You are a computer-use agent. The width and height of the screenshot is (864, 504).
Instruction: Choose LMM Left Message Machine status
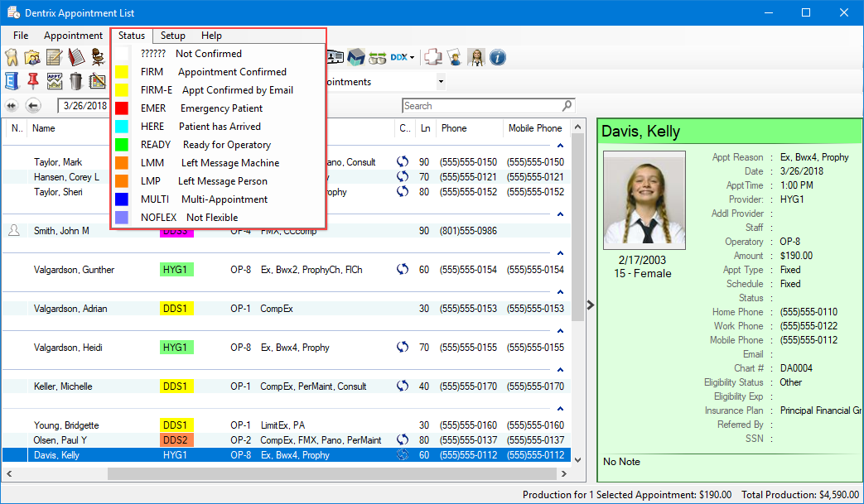[214, 163]
